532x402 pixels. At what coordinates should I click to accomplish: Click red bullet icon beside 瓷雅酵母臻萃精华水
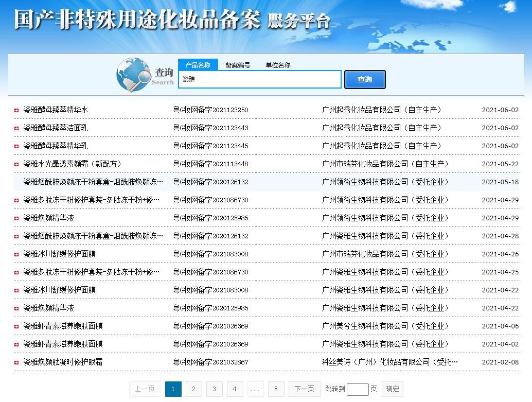click(16, 110)
